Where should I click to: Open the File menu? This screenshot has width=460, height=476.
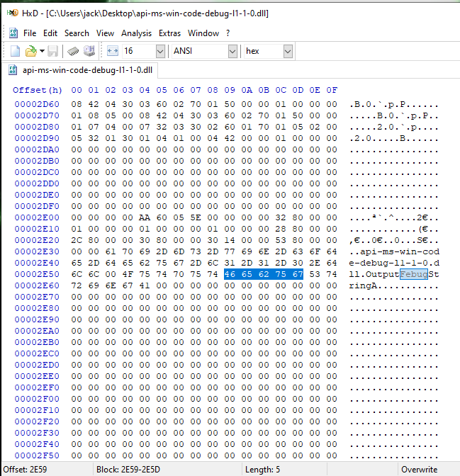(x=30, y=33)
